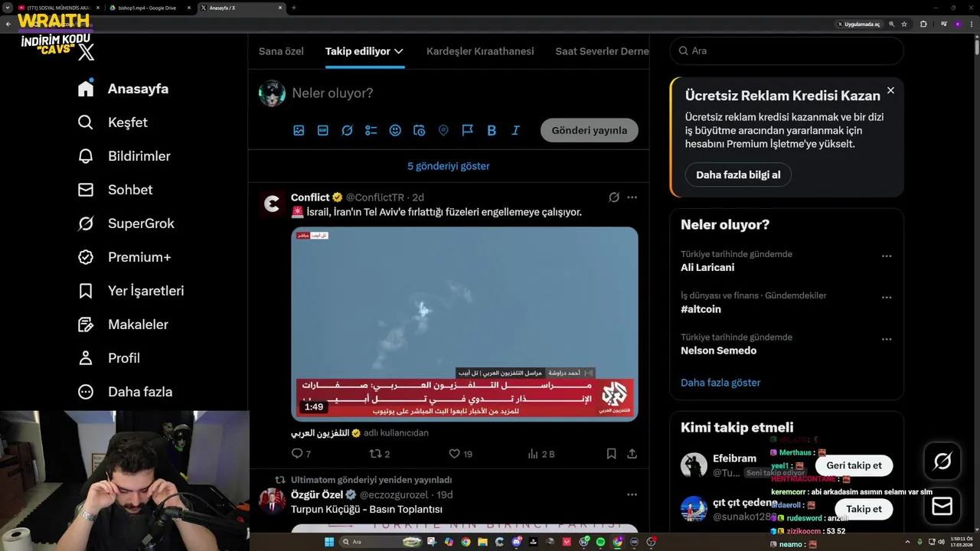Viewport: 980px width, 551px height.
Task: Bookmark the Conflict post
Action: coord(611,454)
